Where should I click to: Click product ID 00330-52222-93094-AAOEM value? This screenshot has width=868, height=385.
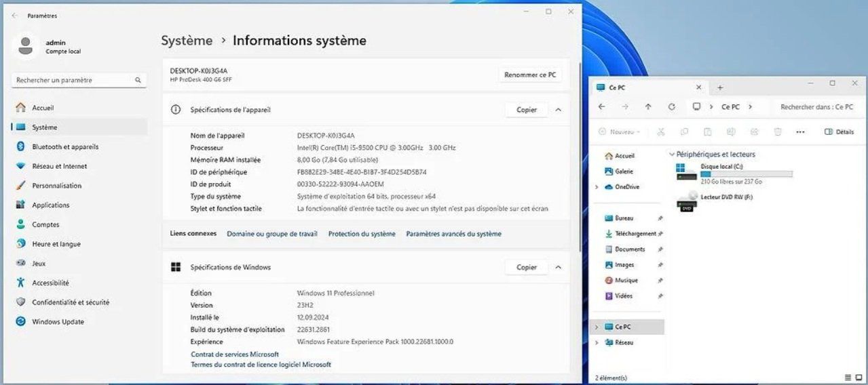341,184
